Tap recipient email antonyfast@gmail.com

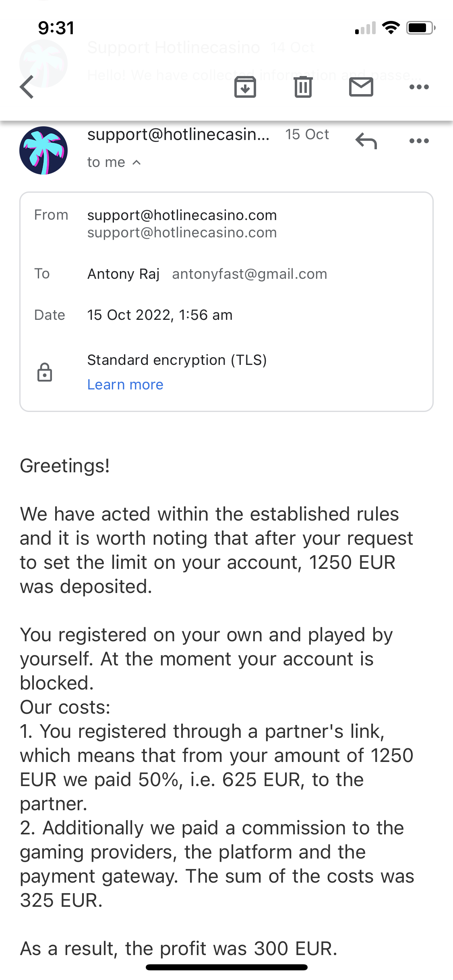[x=250, y=274]
